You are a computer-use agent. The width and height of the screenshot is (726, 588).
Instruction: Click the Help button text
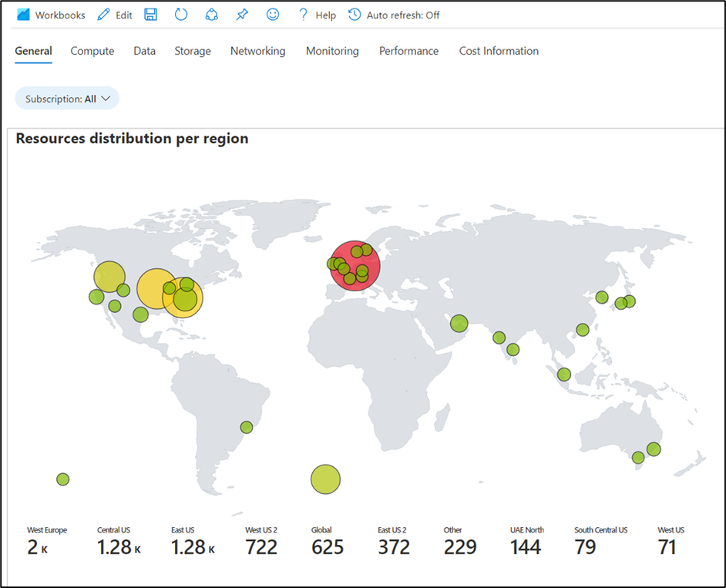325,15
